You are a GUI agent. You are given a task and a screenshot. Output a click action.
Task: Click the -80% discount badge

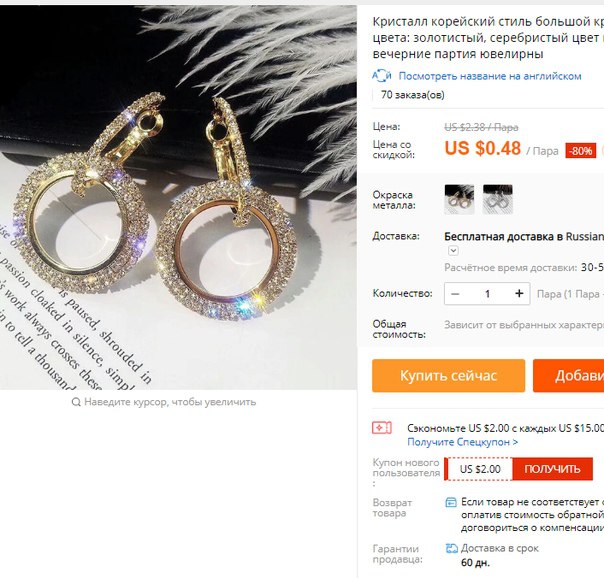581,151
